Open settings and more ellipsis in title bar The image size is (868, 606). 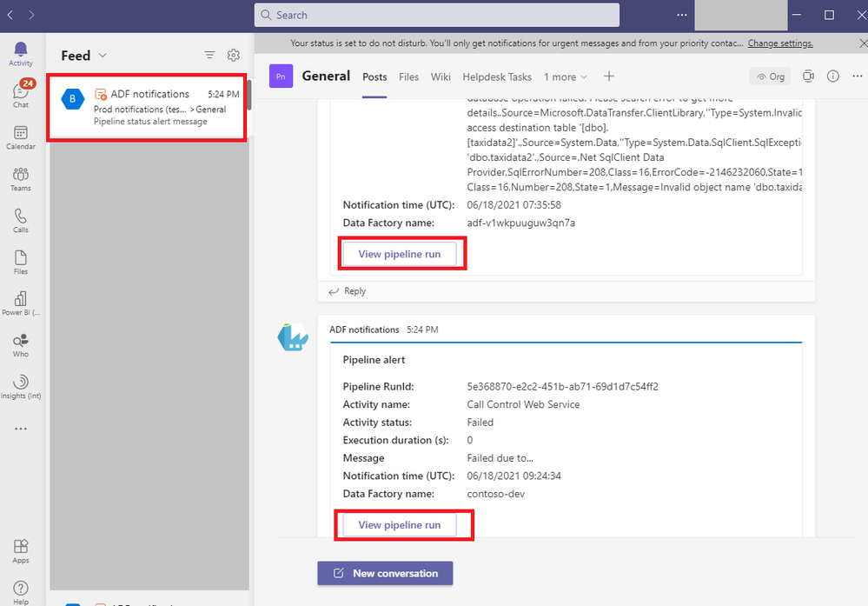coord(682,15)
